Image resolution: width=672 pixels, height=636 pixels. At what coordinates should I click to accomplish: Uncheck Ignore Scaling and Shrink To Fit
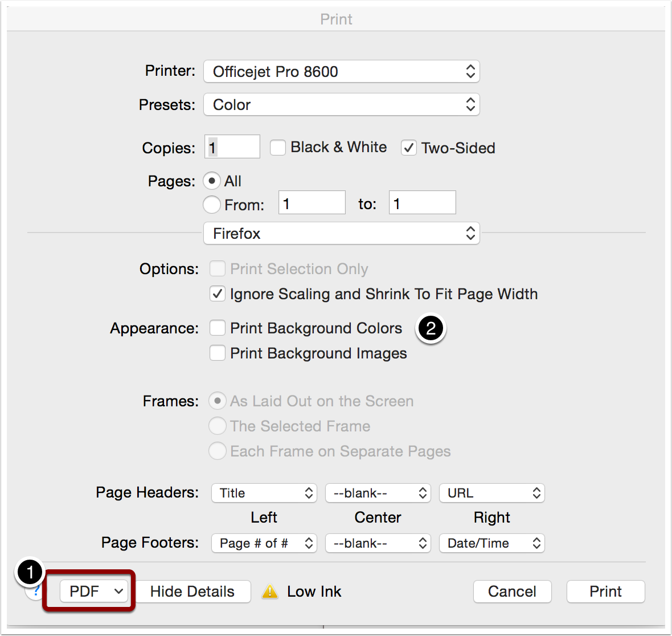[218, 293]
